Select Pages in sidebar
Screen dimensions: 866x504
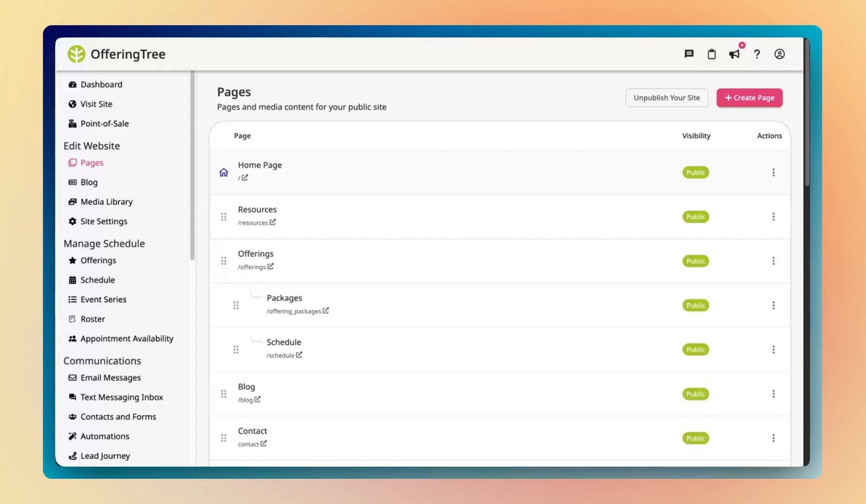pyautogui.click(x=86, y=162)
